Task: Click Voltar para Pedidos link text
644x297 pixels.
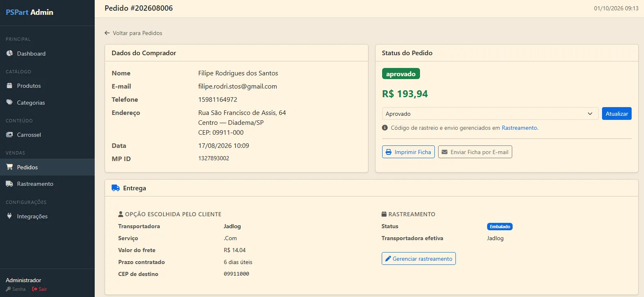Action: tap(138, 33)
